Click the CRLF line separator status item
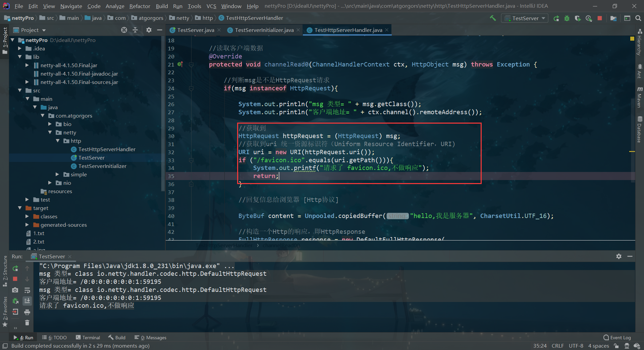644x350 pixels. [557, 346]
